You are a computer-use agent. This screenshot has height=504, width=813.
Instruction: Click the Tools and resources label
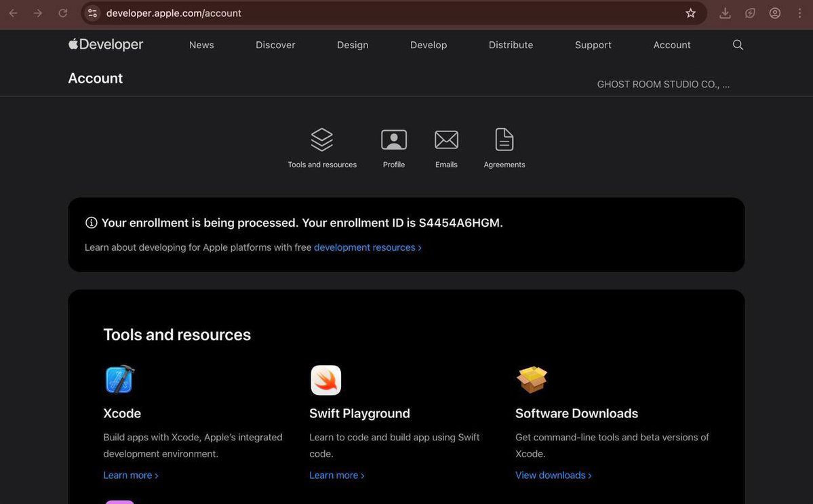click(x=322, y=165)
